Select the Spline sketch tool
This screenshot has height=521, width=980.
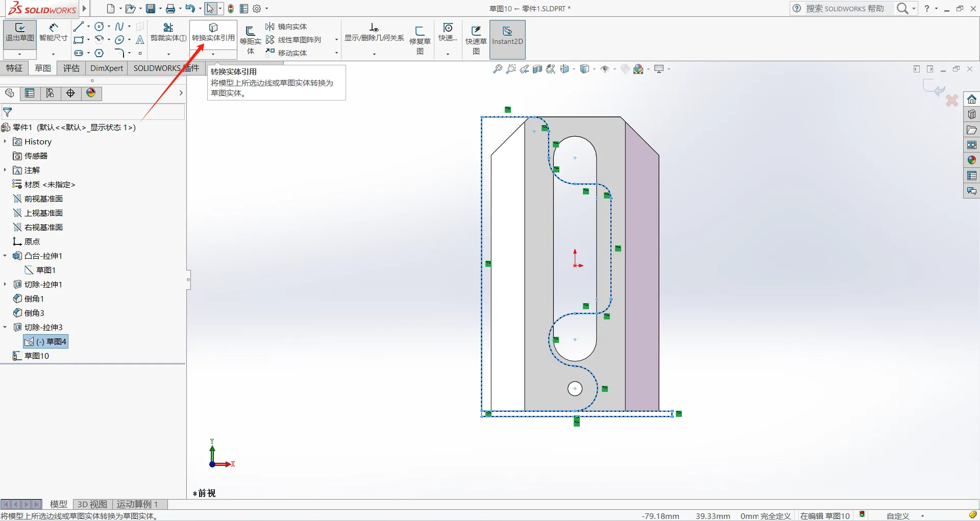tap(119, 27)
